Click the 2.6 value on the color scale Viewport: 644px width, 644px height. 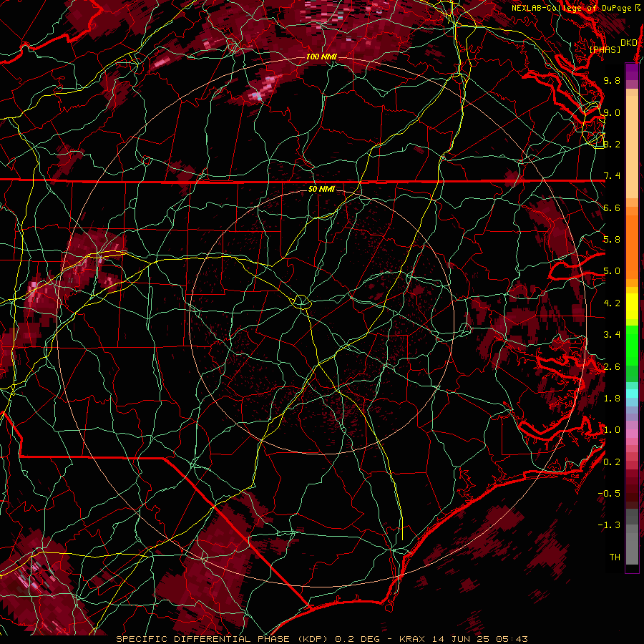612,367
